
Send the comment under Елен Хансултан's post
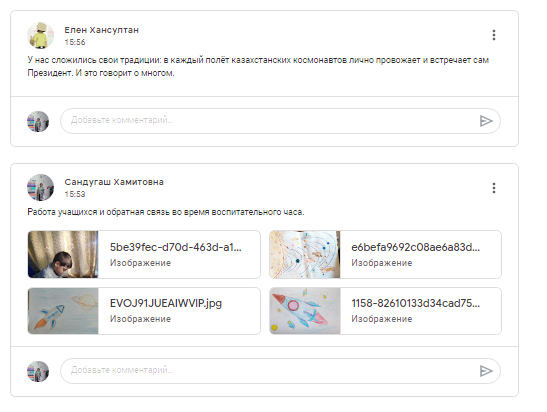(486, 121)
